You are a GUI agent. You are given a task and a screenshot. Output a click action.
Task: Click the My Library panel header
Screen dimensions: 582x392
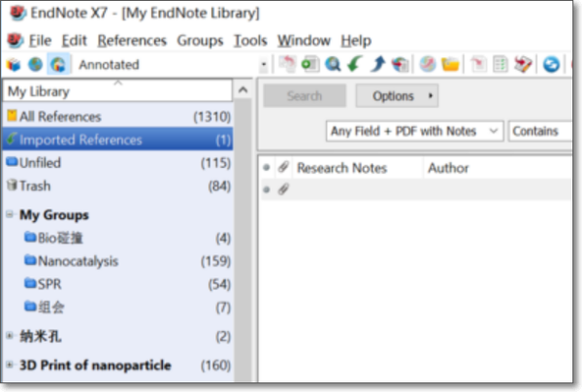point(117,91)
